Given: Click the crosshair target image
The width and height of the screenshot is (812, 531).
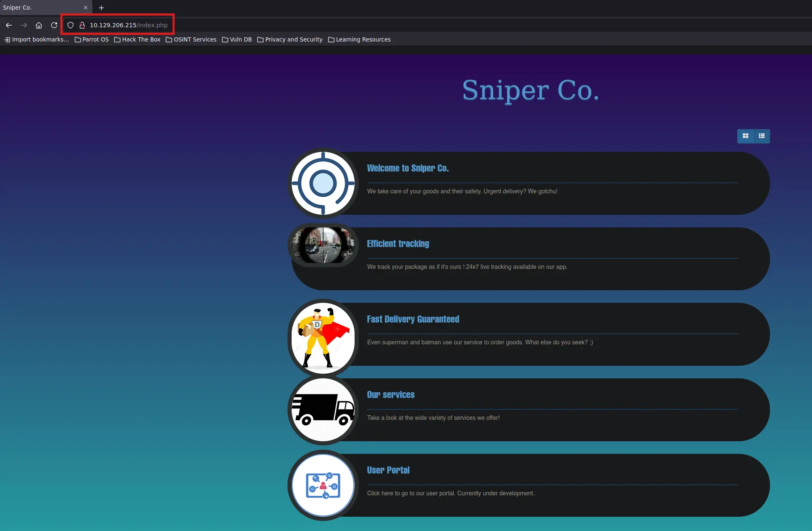Looking at the screenshot, I should pos(323,183).
